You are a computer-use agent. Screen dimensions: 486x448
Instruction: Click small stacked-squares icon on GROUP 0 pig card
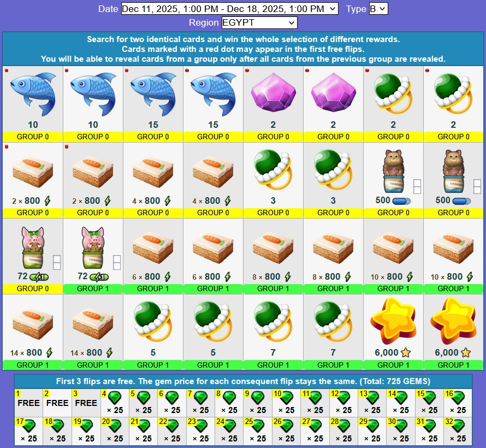coord(57,263)
